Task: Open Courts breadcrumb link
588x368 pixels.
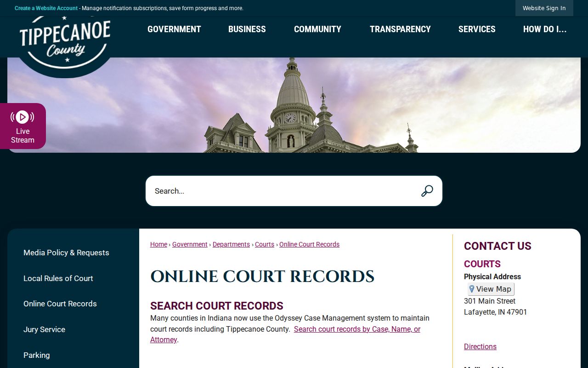Action: coord(265,244)
